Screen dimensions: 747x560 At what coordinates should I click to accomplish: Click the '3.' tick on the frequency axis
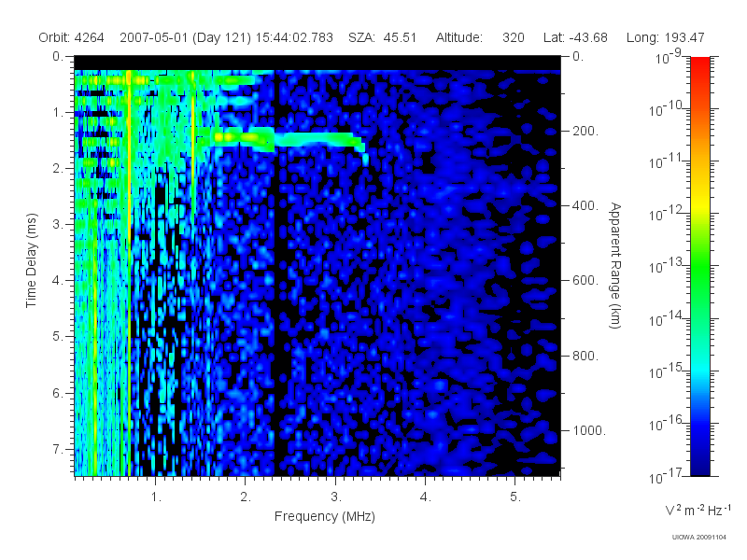(336, 497)
